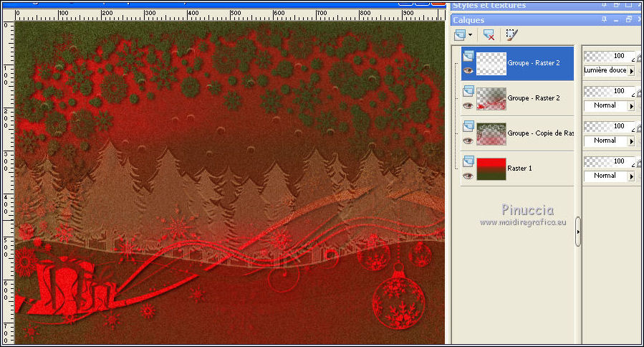644x347 pixels.
Task: Select the non-highlighted Groupe - Raster 2 layer name
Action: (534, 98)
